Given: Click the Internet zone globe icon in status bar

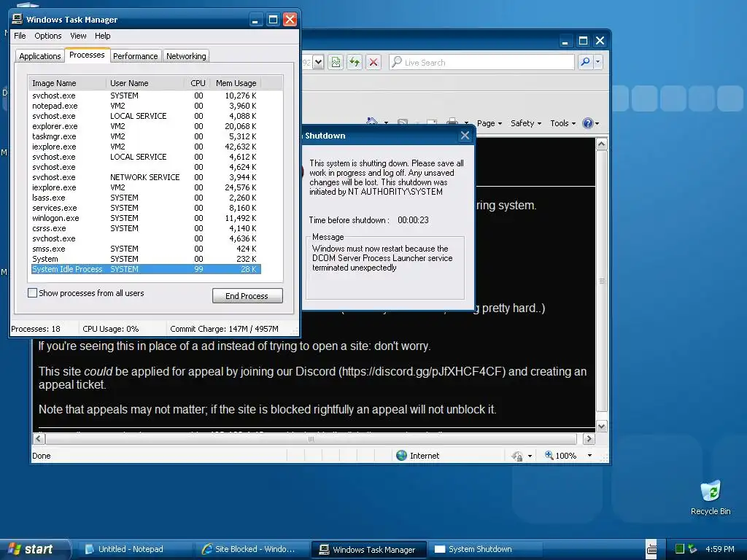Looking at the screenshot, I should coord(402,456).
